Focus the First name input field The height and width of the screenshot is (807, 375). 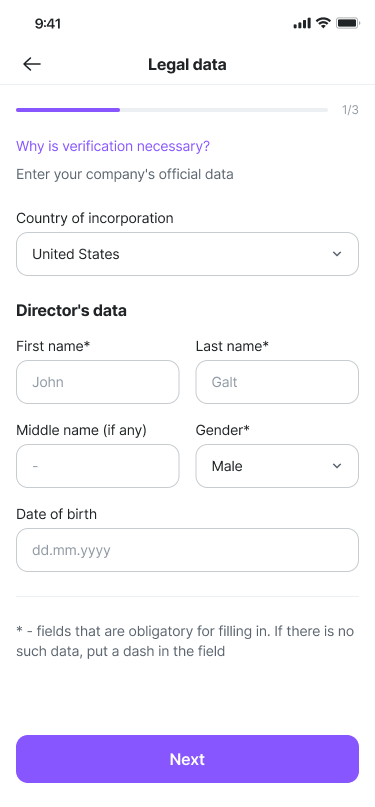click(98, 382)
